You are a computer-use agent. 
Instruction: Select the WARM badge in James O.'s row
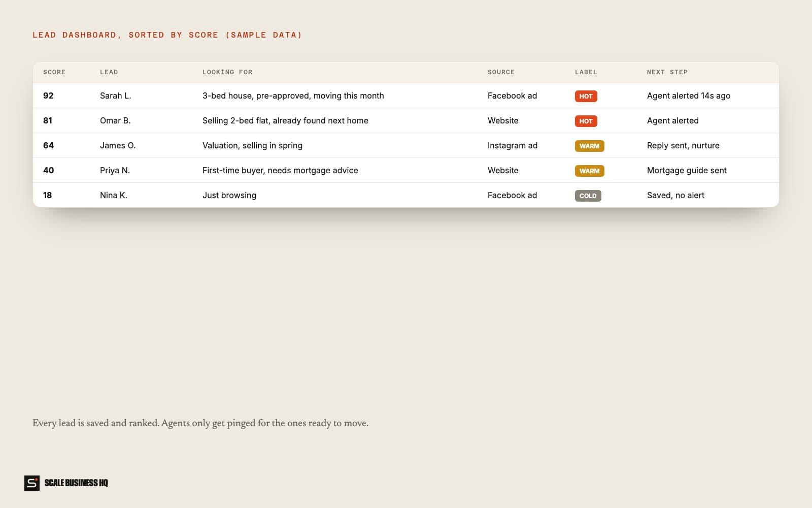click(x=590, y=146)
